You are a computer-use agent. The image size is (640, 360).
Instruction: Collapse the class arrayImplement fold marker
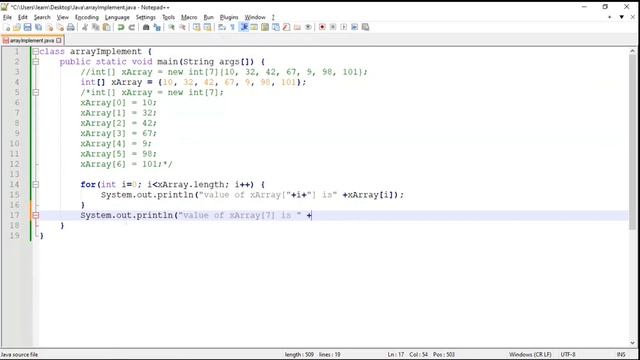36,51
